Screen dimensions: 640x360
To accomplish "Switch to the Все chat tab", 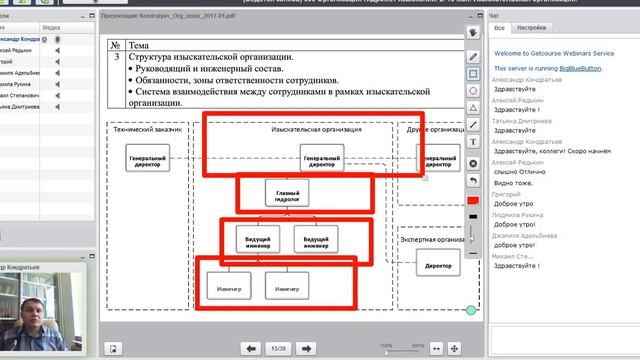I will click(x=499, y=28).
